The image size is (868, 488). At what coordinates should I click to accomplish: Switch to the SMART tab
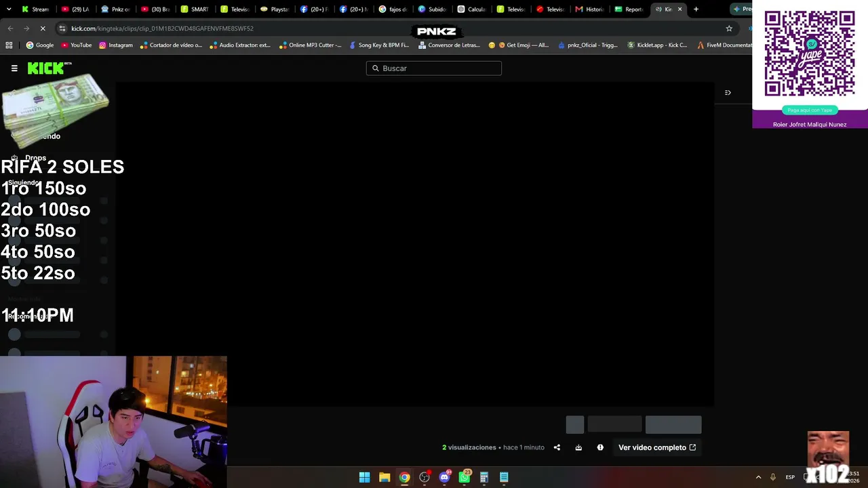click(x=195, y=9)
